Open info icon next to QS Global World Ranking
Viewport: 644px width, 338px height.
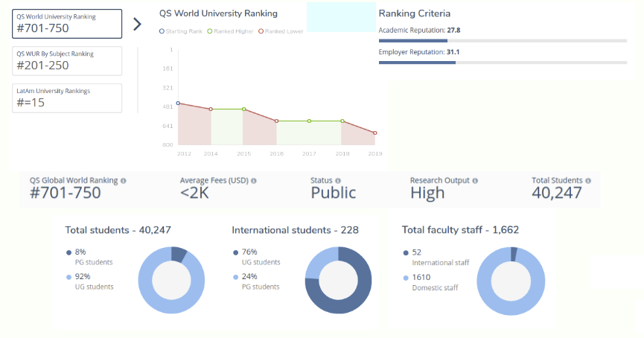click(124, 181)
